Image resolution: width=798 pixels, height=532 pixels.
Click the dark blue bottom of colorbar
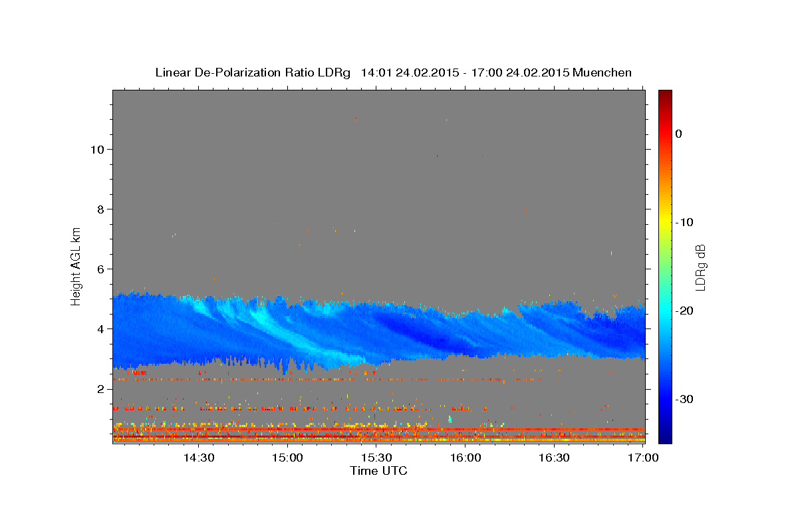click(x=665, y=436)
